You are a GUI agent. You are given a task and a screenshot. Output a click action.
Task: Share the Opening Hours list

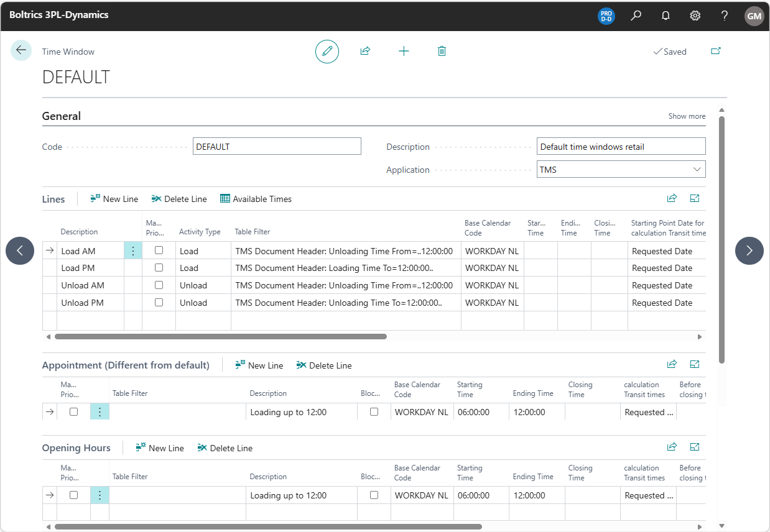pos(672,447)
